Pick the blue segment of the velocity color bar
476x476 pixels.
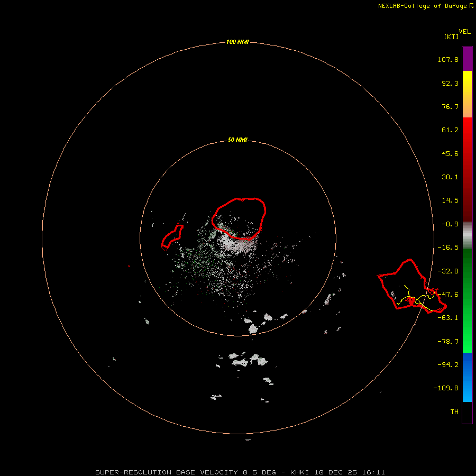pyautogui.click(x=467, y=377)
